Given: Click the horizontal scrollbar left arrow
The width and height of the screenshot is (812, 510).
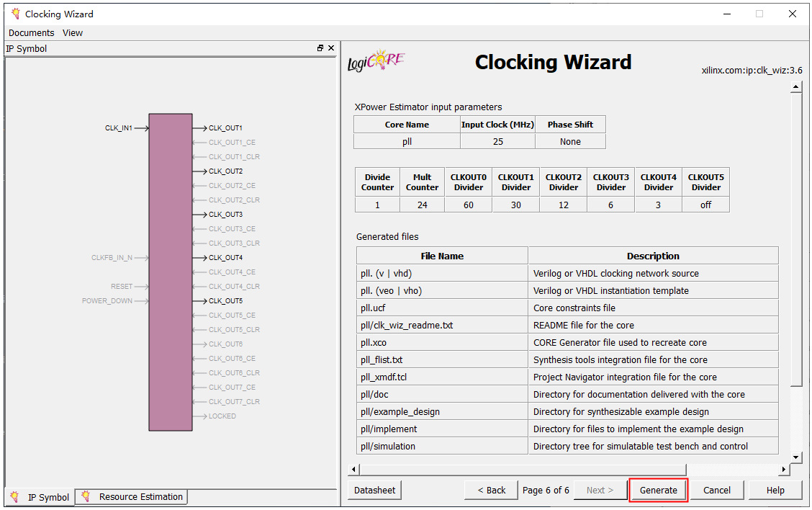Looking at the screenshot, I should tap(353, 470).
